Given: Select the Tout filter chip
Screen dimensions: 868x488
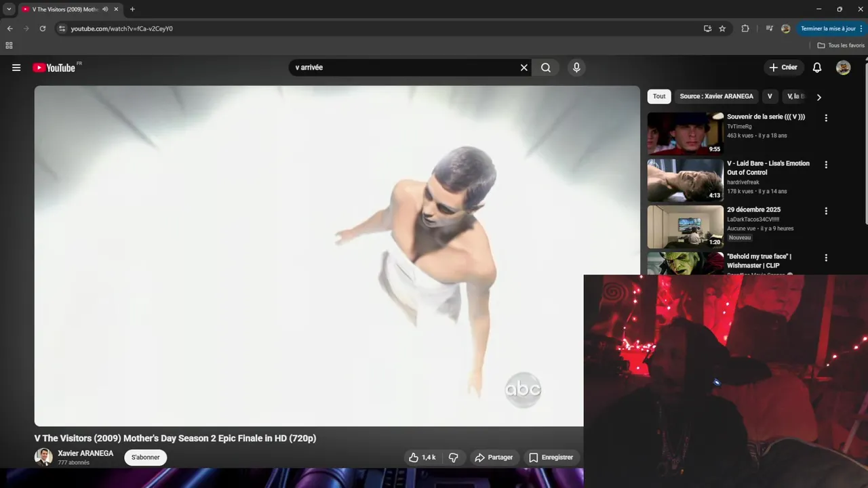Looking at the screenshot, I should [659, 96].
